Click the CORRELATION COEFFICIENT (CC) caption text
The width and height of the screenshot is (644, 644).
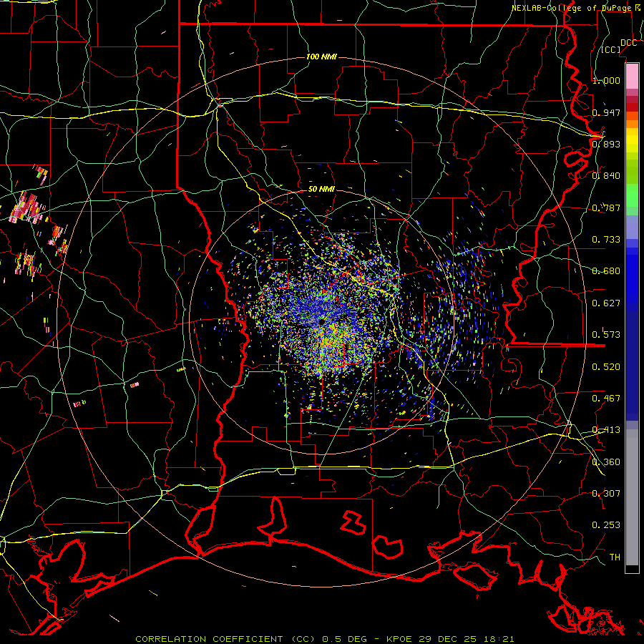[x=225, y=639]
